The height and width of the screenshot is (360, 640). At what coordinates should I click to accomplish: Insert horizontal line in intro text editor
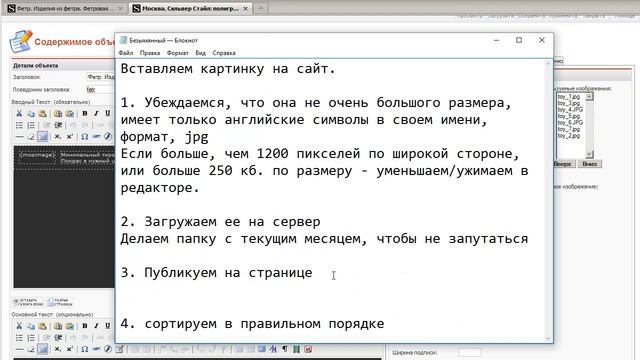(x=19, y=136)
